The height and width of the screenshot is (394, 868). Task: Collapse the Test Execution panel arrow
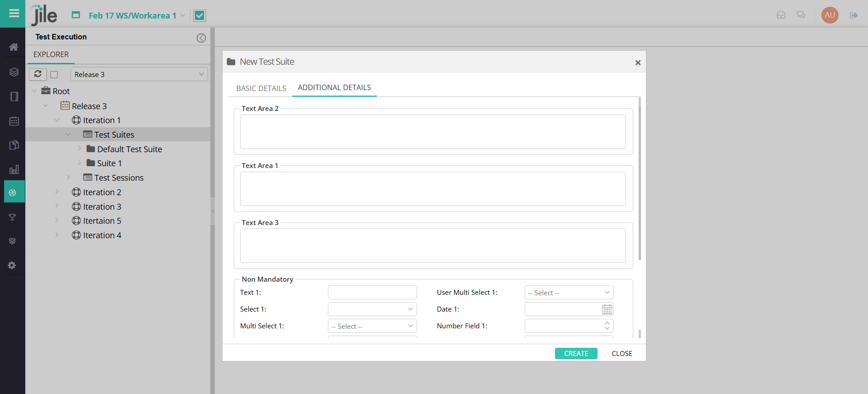point(201,38)
